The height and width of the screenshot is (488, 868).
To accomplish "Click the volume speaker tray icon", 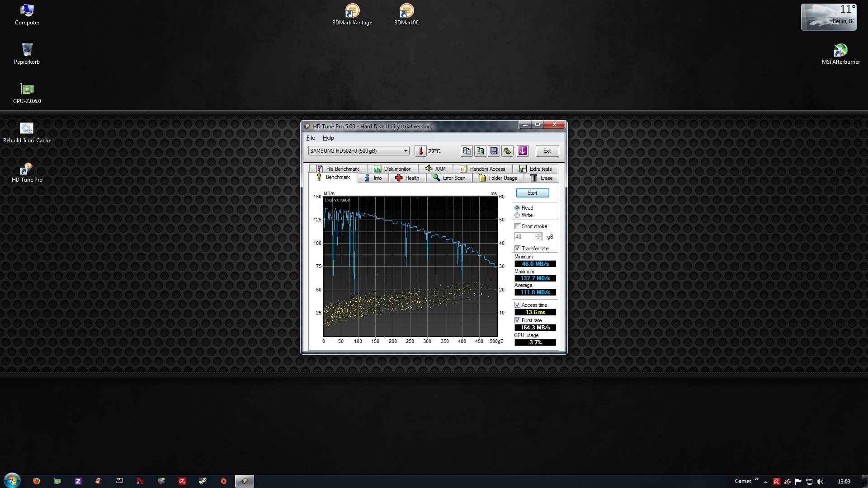I will 820,482.
